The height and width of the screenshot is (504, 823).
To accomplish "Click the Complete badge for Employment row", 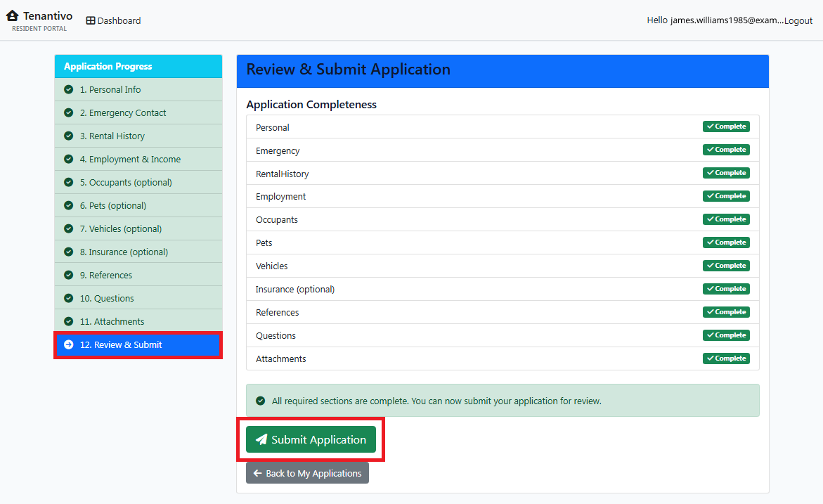I will tap(727, 196).
